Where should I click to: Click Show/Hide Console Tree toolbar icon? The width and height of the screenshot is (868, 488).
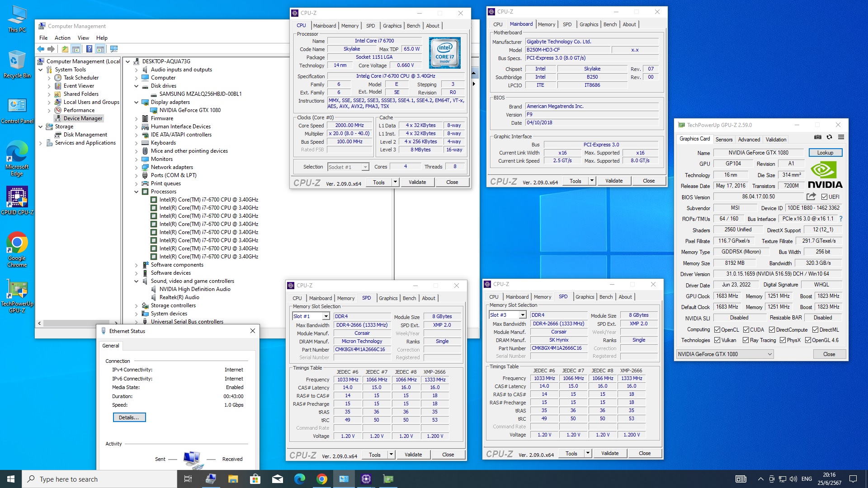tap(76, 49)
